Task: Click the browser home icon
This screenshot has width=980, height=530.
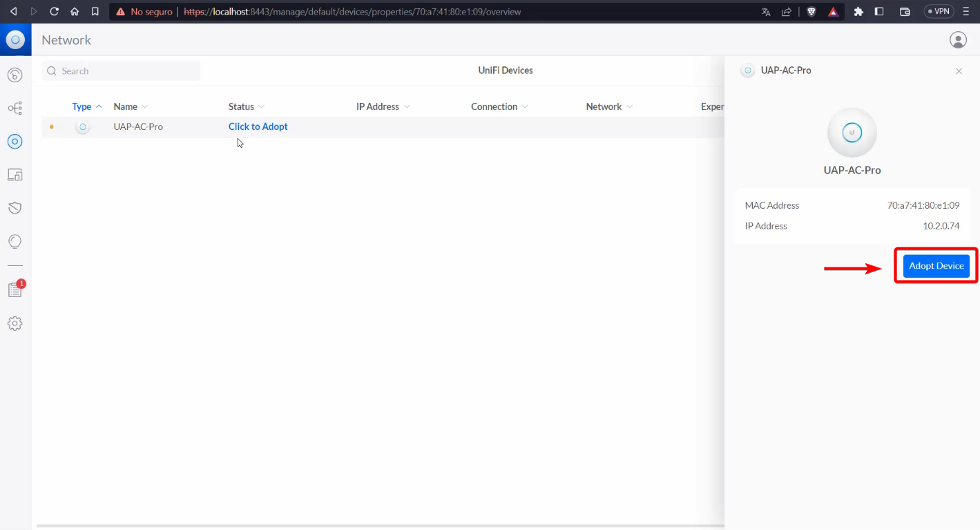Action: [x=75, y=12]
